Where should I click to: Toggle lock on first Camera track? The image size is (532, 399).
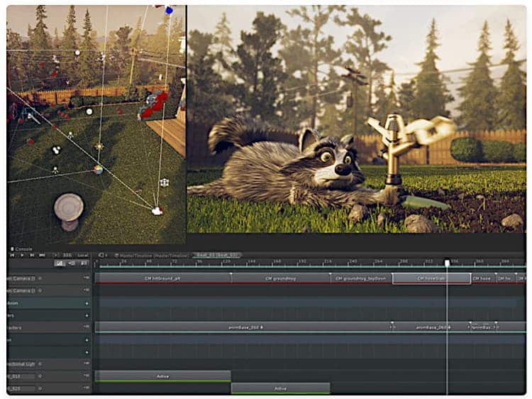pos(87,278)
